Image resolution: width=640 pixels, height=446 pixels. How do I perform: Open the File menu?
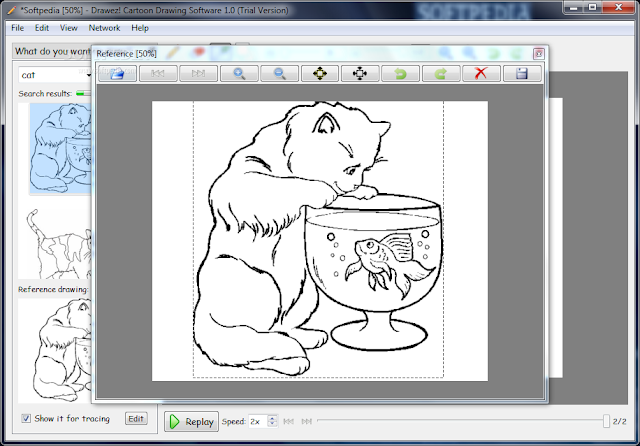click(x=18, y=28)
